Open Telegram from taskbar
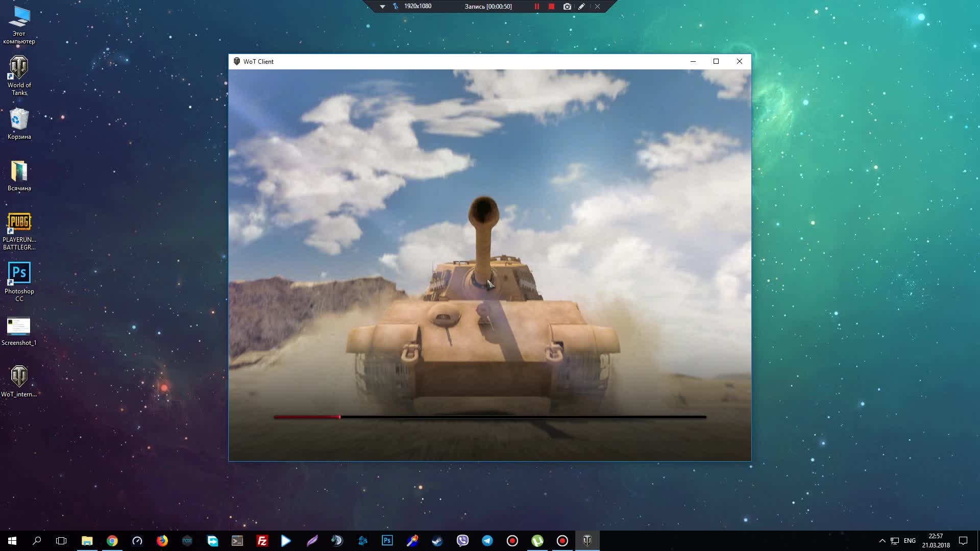980x551 pixels. click(487, 541)
